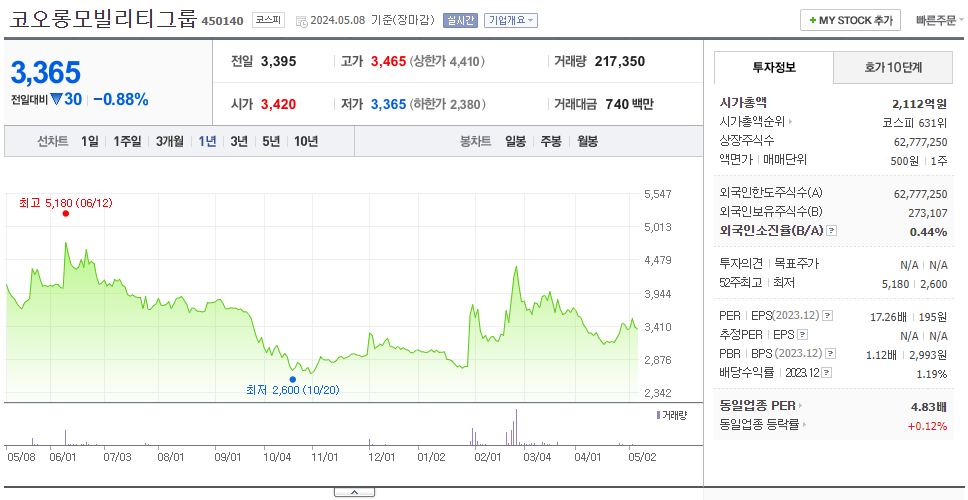Switch to 월봉 candle chart

click(x=588, y=141)
